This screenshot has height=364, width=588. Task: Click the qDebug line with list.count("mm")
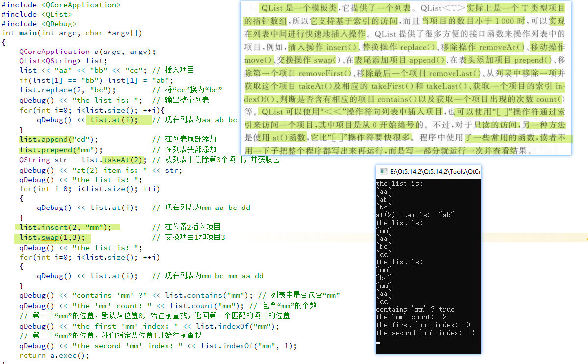point(132,306)
